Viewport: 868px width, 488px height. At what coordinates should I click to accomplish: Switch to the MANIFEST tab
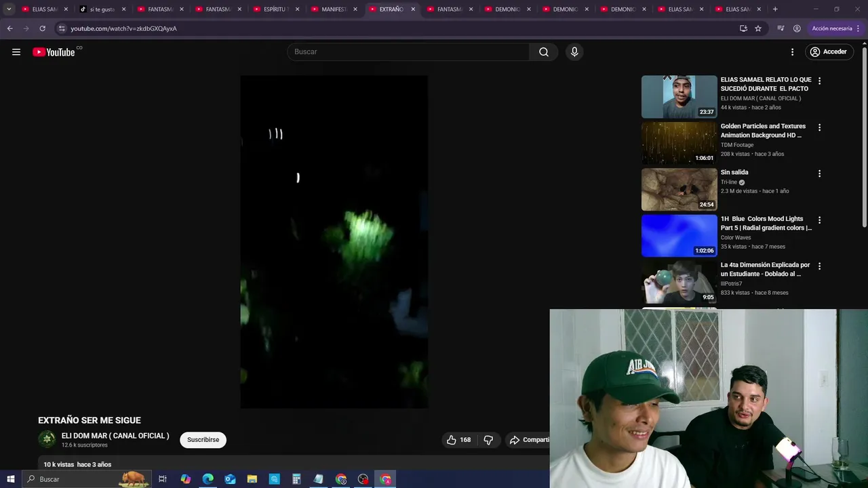[x=333, y=9]
